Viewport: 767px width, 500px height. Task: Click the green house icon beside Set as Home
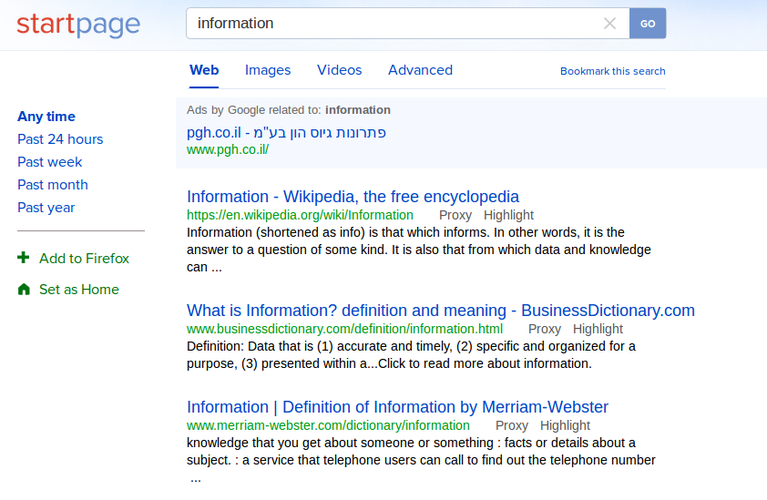click(23, 289)
